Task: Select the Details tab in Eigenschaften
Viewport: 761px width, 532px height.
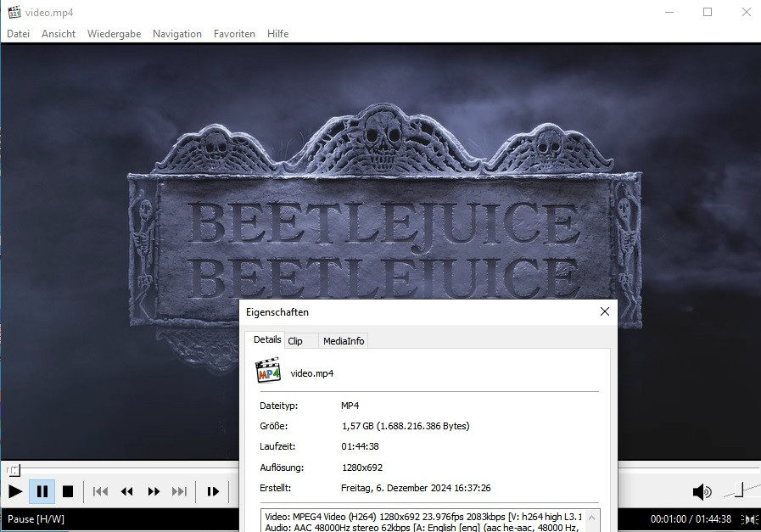Action: [x=266, y=339]
